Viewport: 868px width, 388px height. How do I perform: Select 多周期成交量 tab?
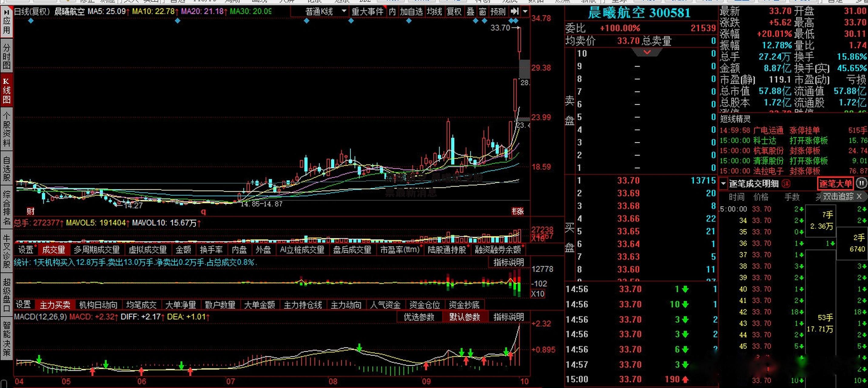97,249
